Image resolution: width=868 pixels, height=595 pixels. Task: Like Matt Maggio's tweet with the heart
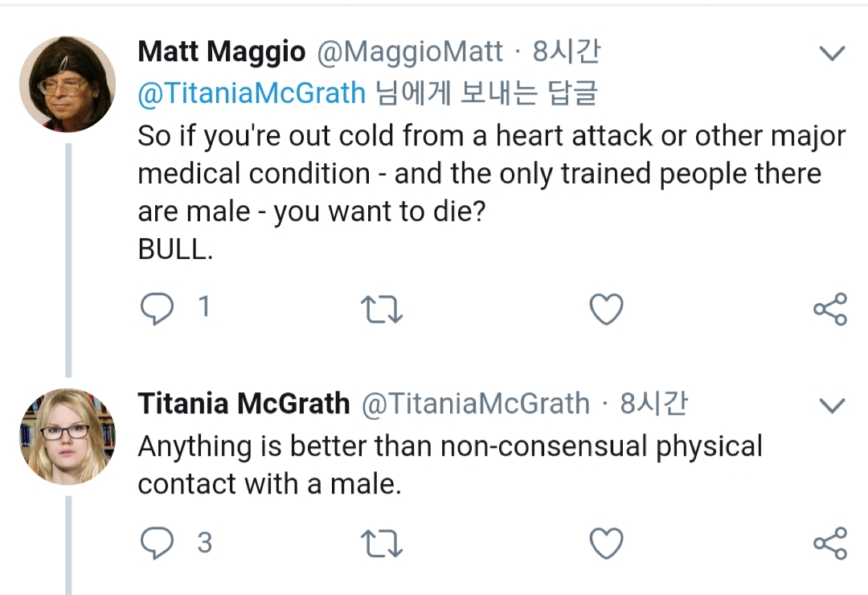606,310
